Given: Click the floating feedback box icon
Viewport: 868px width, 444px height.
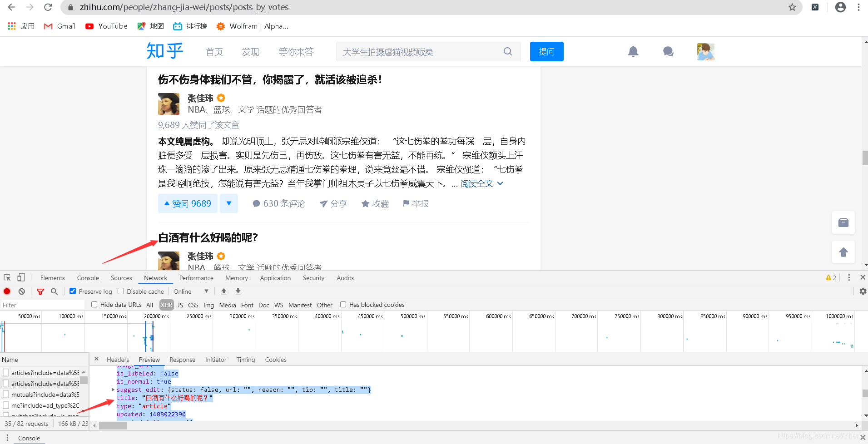Looking at the screenshot, I should click(843, 222).
